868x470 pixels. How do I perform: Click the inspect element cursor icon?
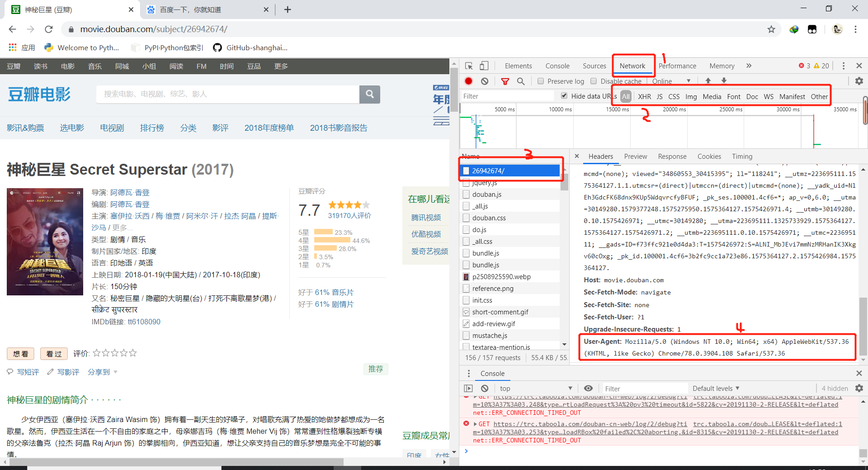click(469, 66)
